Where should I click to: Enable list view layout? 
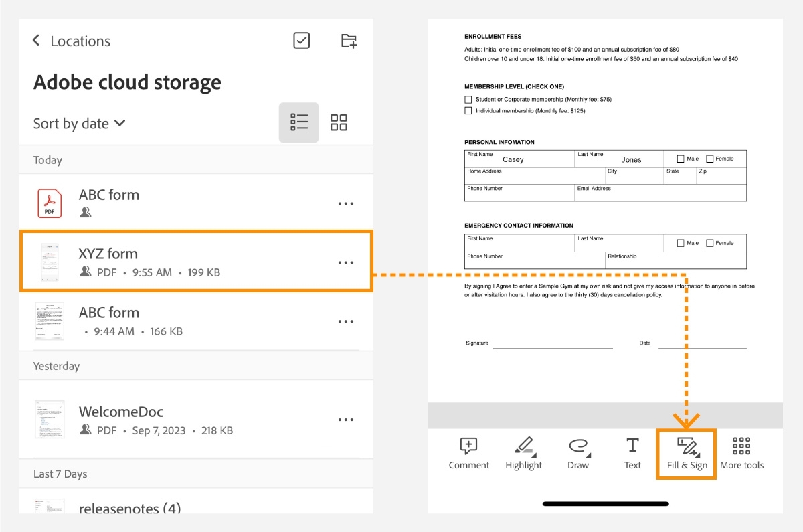pos(298,122)
